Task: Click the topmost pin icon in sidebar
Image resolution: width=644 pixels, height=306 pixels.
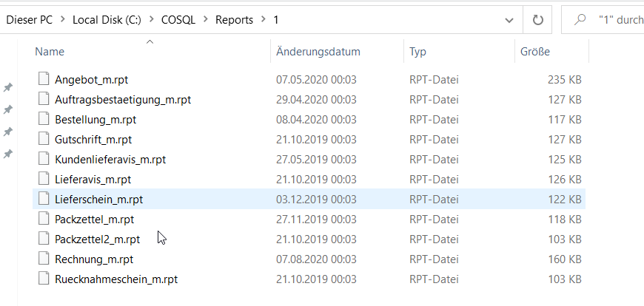Action: [8, 87]
